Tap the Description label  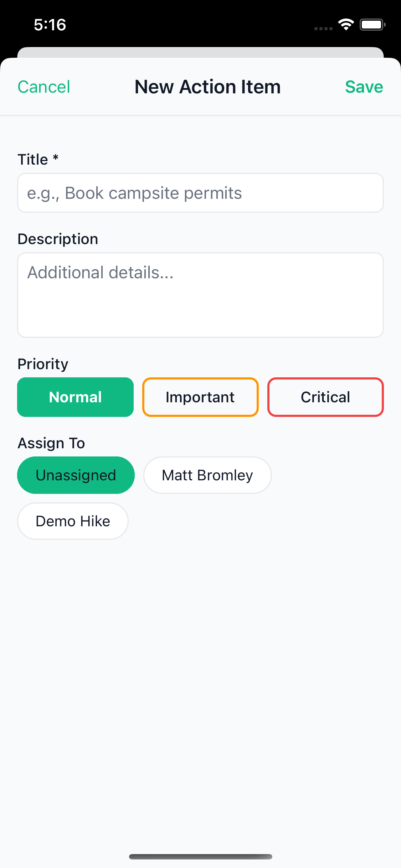click(58, 239)
